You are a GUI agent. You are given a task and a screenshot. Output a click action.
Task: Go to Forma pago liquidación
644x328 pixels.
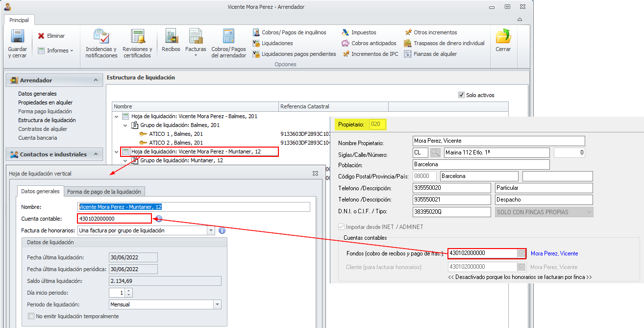pyautogui.click(x=45, y=111)
